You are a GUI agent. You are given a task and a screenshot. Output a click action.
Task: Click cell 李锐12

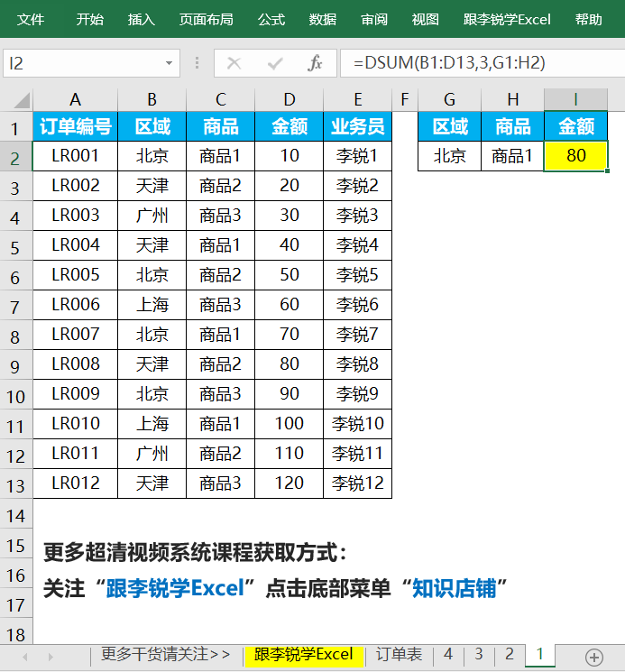[x=358, y=483]
